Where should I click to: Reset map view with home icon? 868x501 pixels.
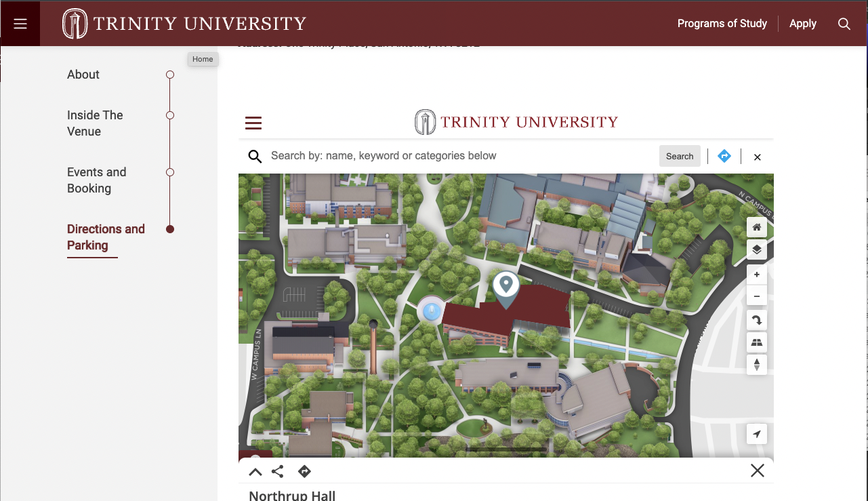pyautogui.click(x=757, y=228)
